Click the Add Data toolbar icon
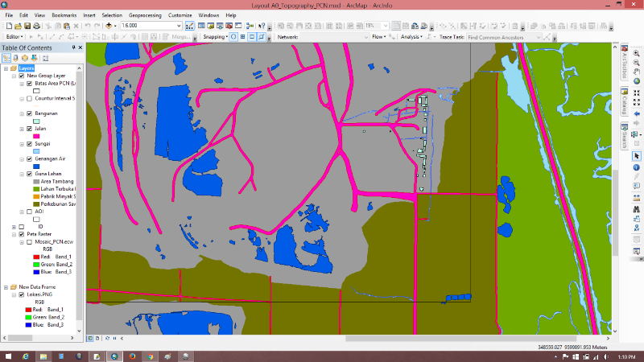The height and width of the screenshot is (362, 644). click(x=109, y=26)
